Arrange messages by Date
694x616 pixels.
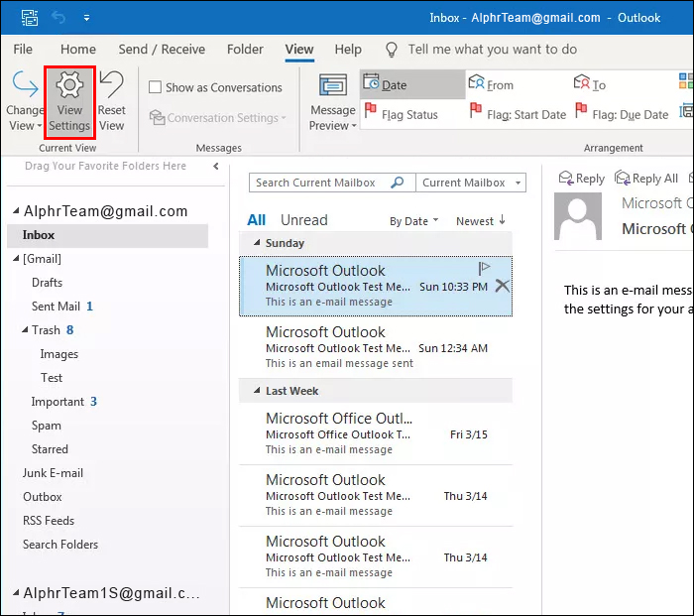(x=412, y=84)
